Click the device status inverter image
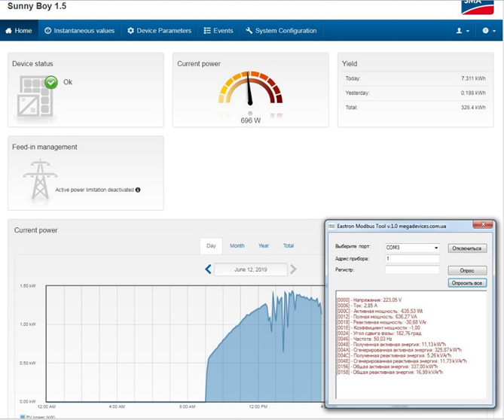 click(35, 96)
